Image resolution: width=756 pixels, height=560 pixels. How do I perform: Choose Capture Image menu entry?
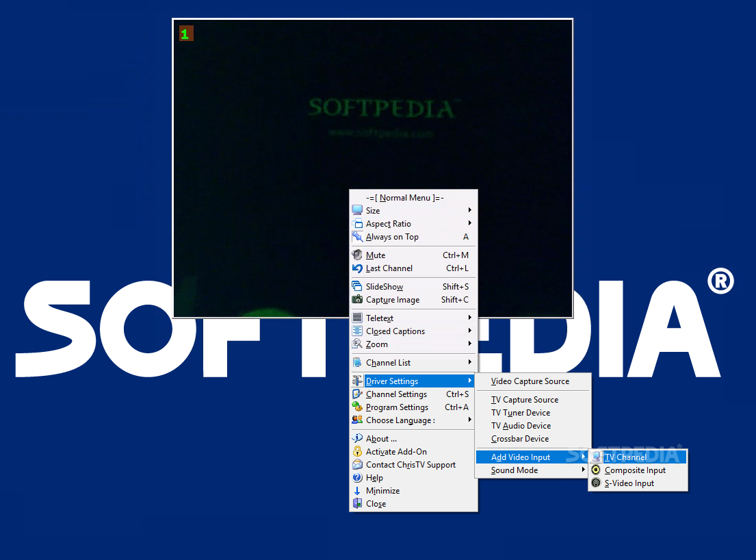point(414,300)
